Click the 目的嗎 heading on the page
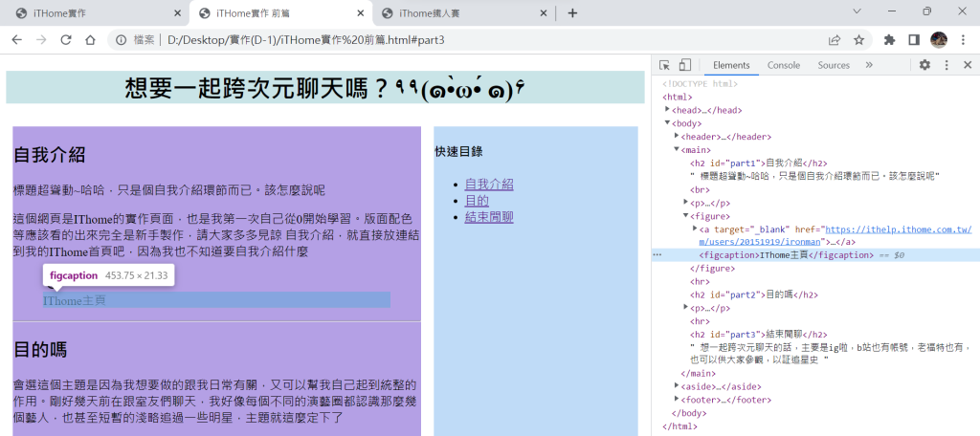 pyautogui.click(x=40, y=349)
